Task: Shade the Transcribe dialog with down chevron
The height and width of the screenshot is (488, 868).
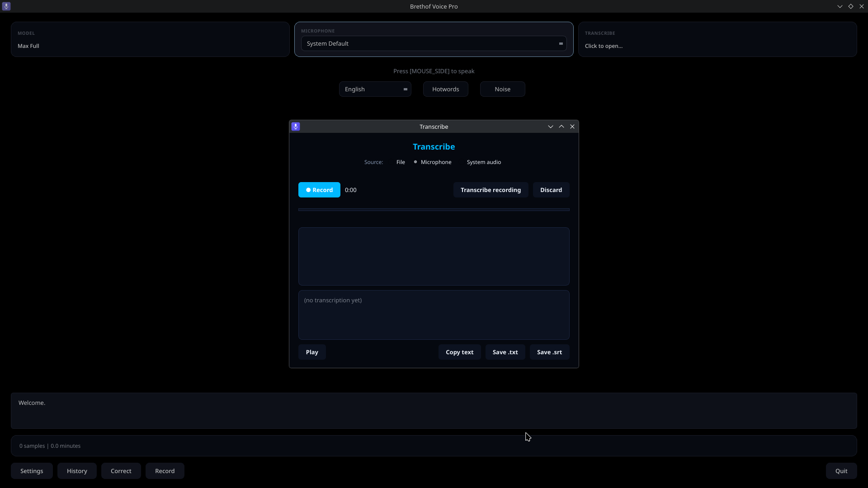Action: [x=551, y=127]
